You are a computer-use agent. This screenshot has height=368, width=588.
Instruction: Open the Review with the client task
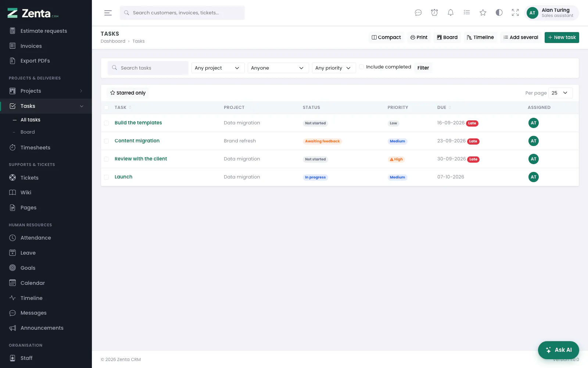click(141, 159)
